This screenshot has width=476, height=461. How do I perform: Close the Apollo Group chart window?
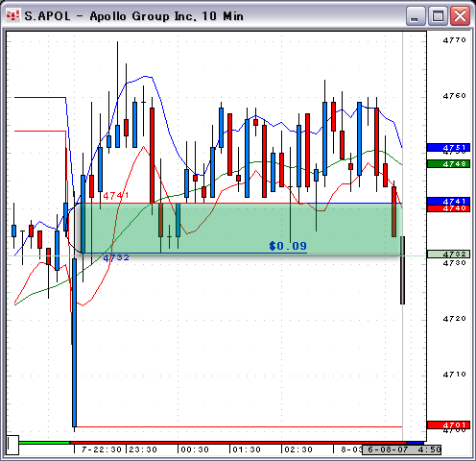pyautogui.click(x=460, y=16)
